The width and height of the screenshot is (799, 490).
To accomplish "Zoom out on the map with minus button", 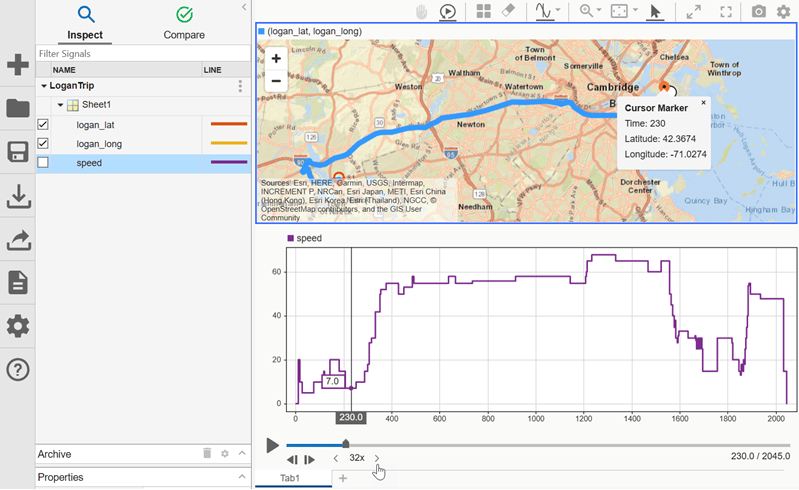I will (276, 81).
